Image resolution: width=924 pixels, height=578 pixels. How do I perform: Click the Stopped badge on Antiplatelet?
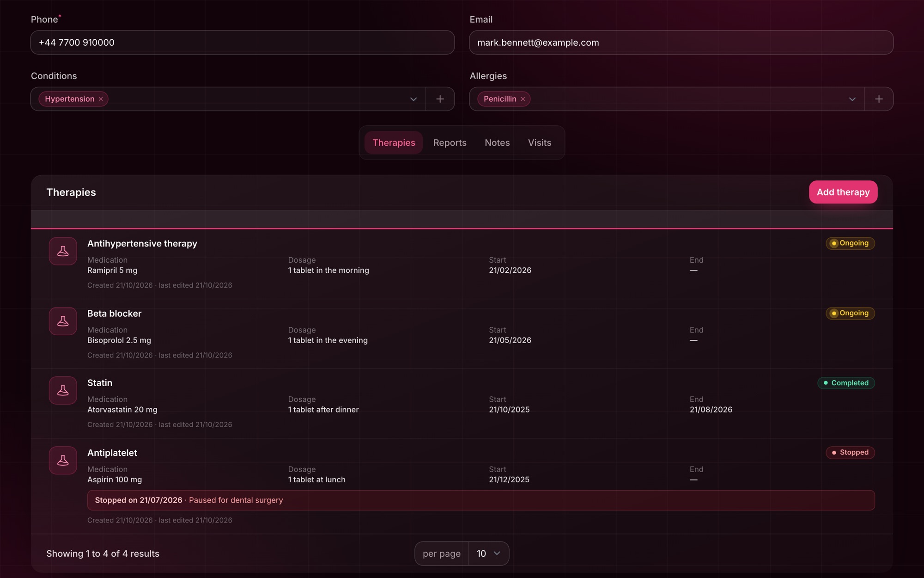(850, 452)
